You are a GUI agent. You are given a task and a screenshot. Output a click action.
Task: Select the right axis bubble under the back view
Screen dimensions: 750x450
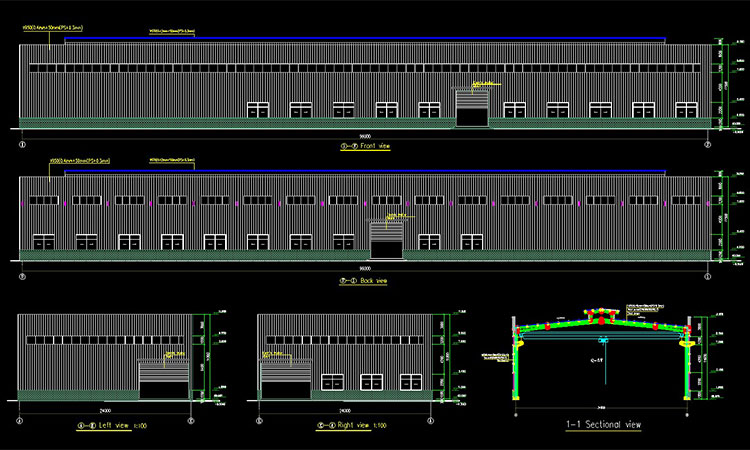tap(707, 277)
